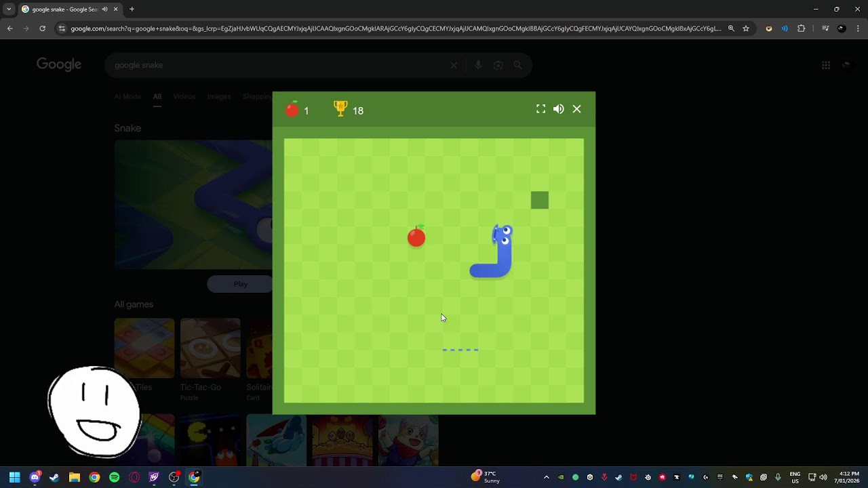Viewport: 868px width, 488px height.
Task: Search by image with the camera icon
Action: [x=498, y=65]
